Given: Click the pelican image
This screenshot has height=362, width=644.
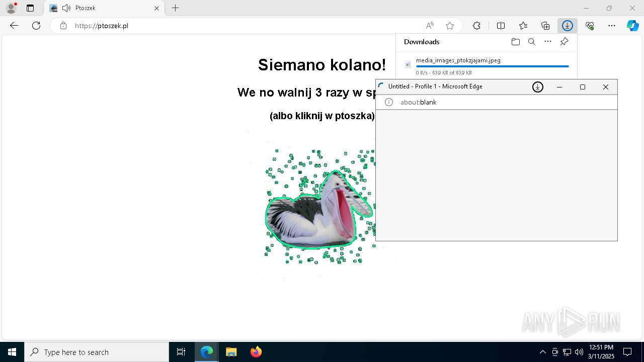Looking at the screenshot, I should pyautogui.click(x=319, y=210).
